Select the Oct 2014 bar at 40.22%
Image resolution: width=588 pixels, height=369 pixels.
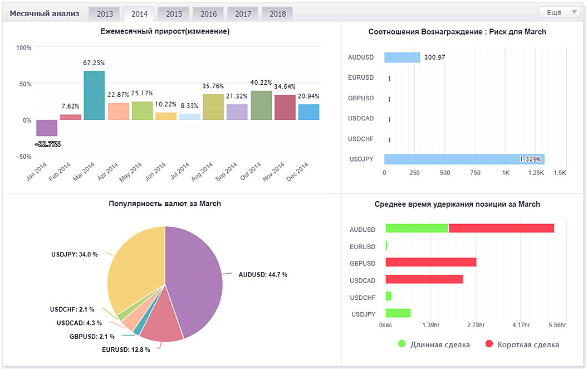[x=261, y=105]
